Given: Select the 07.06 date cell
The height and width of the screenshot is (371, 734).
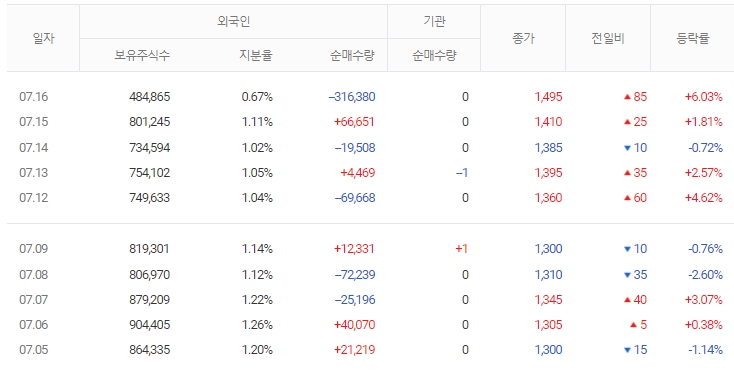Looking at the screenshot, I should (x=34, y=325).
